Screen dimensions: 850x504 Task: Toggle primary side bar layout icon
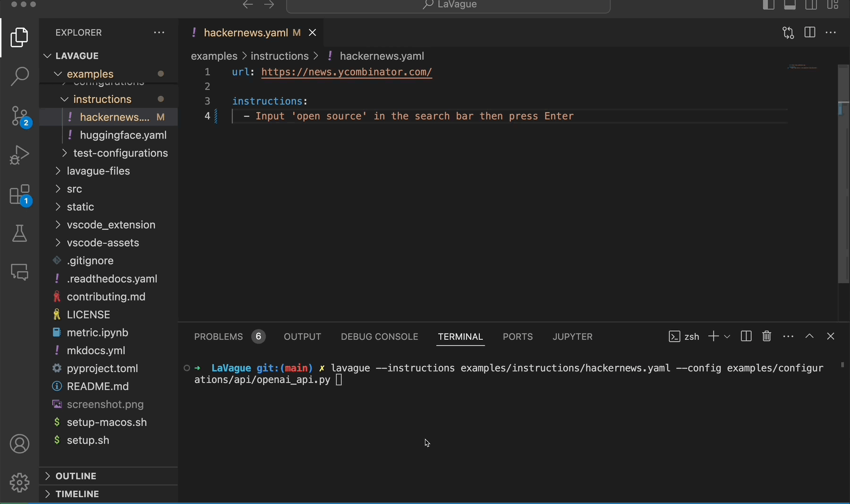(x=769, y=5)
